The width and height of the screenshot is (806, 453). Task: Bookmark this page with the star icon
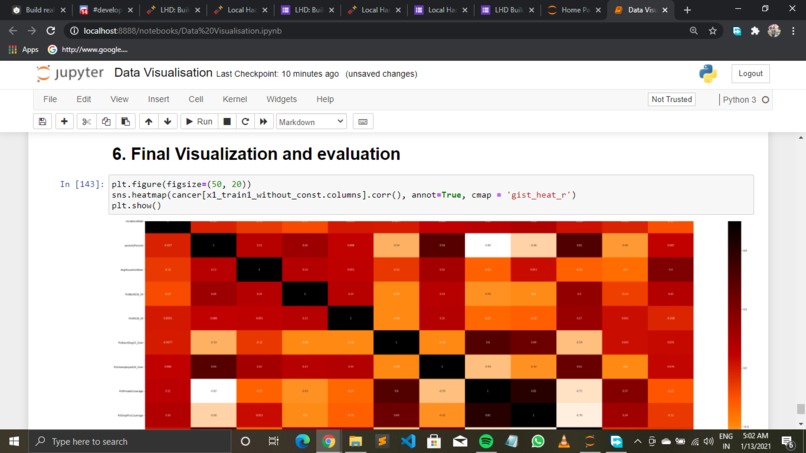tap(712, 31)
